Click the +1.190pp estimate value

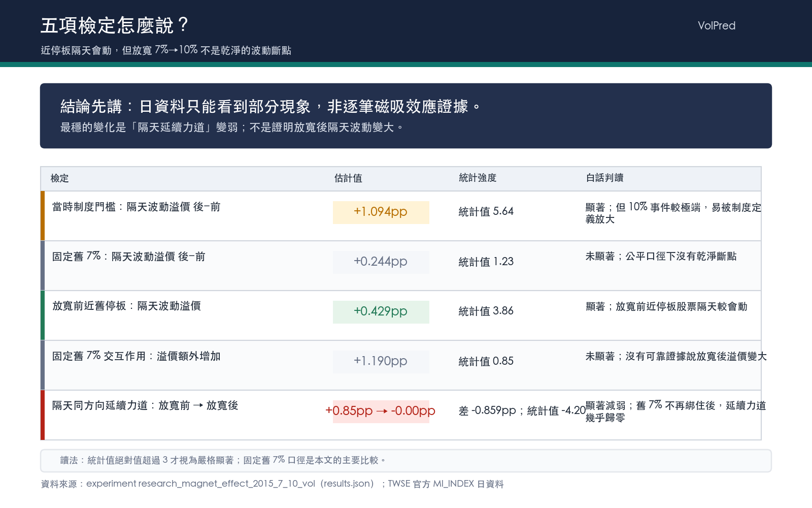coord(381,361)
